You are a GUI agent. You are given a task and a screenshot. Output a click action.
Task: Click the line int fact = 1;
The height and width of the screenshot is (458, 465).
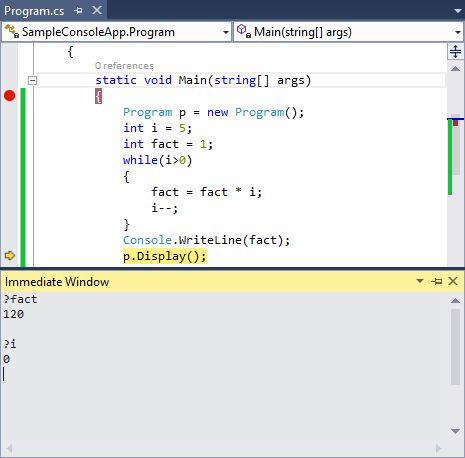click(168, 144)
